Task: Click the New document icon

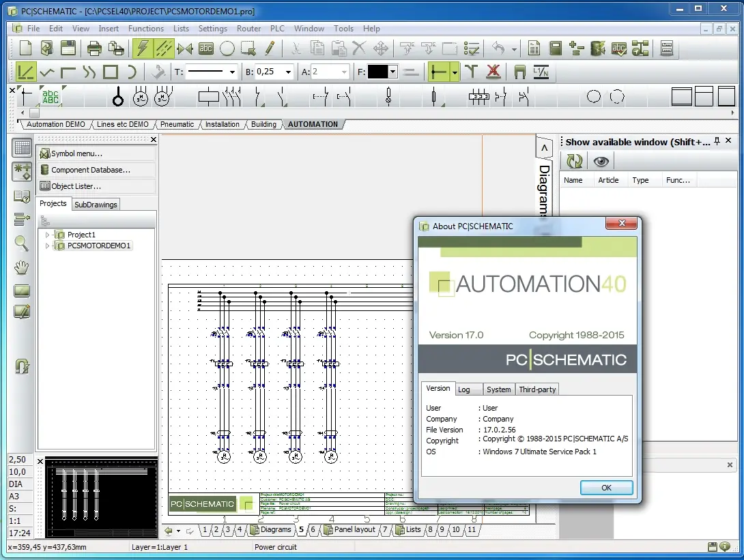Action: pyautogui.click(x=25, y=48)
